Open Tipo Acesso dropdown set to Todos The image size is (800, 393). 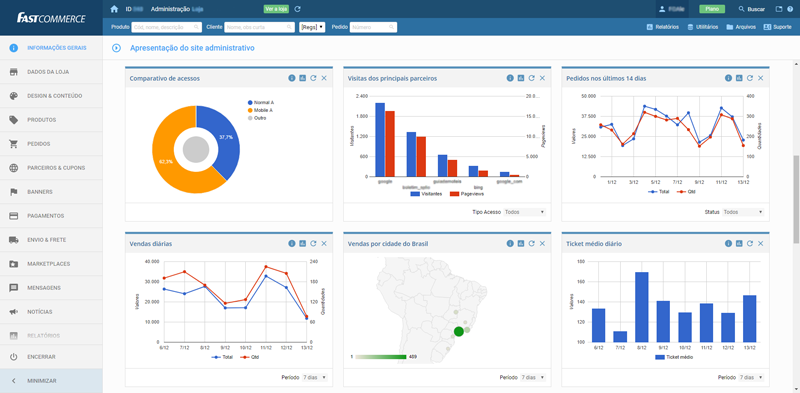[x=524, y=212]
